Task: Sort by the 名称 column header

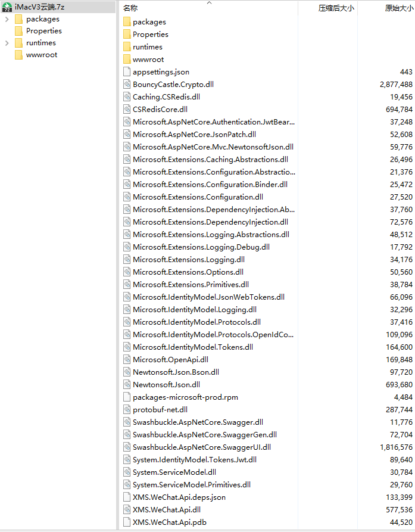Action: point(130,8)
